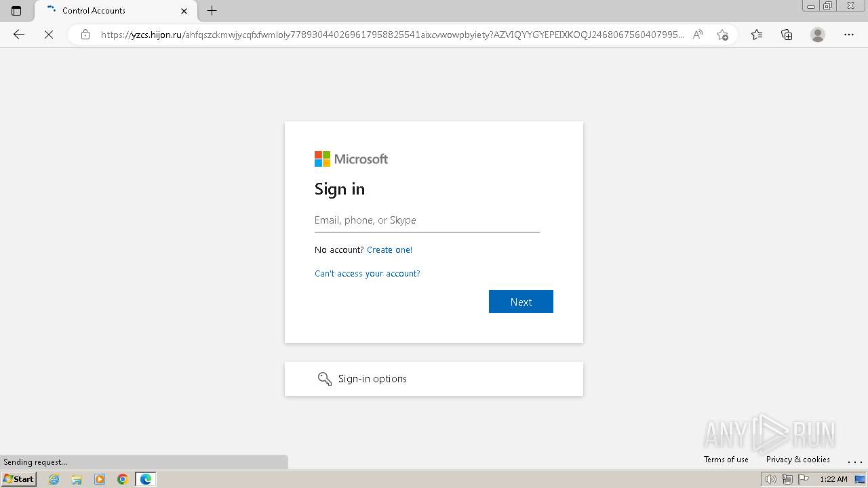The width and height of the screenshot is (868, 488).
Task: Open Can't access your account link
Action: (368, 273)
